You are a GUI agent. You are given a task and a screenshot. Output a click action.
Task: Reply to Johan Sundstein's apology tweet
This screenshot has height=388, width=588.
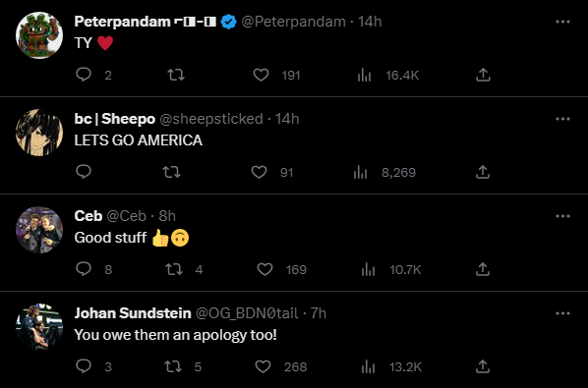pyautogui.click(x=84, y=366)
